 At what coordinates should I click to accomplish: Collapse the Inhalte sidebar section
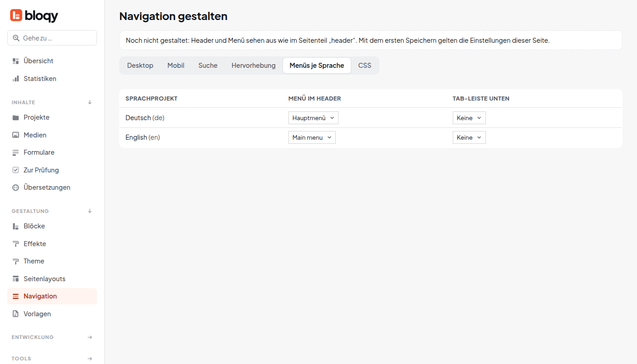coord(90,102)
